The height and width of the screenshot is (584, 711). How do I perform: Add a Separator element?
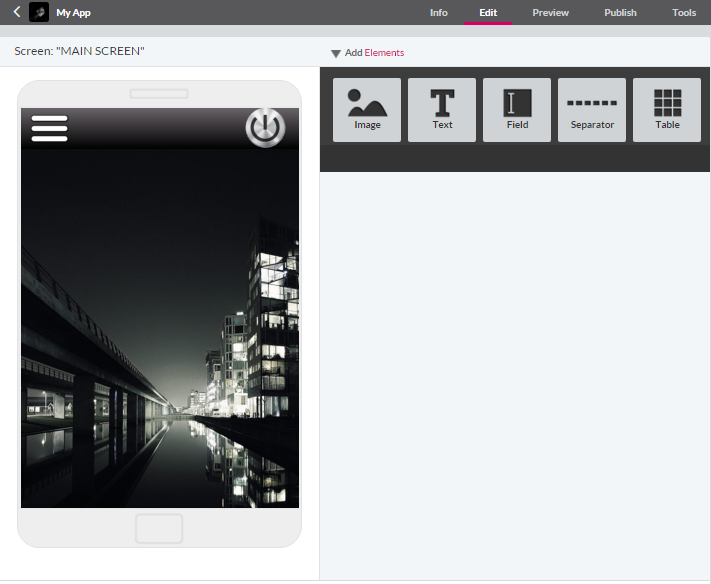tap(592, 110)
